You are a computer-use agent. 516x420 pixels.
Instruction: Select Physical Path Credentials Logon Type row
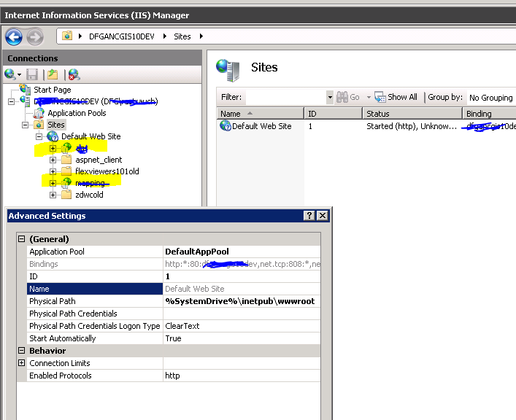pyautogui.click(x=174, y=326)
